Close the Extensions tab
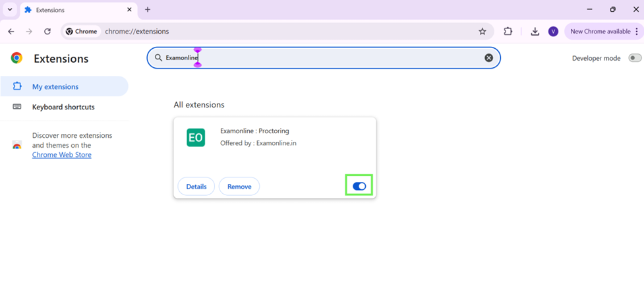The image size is (644, 306). coord(129,9)
